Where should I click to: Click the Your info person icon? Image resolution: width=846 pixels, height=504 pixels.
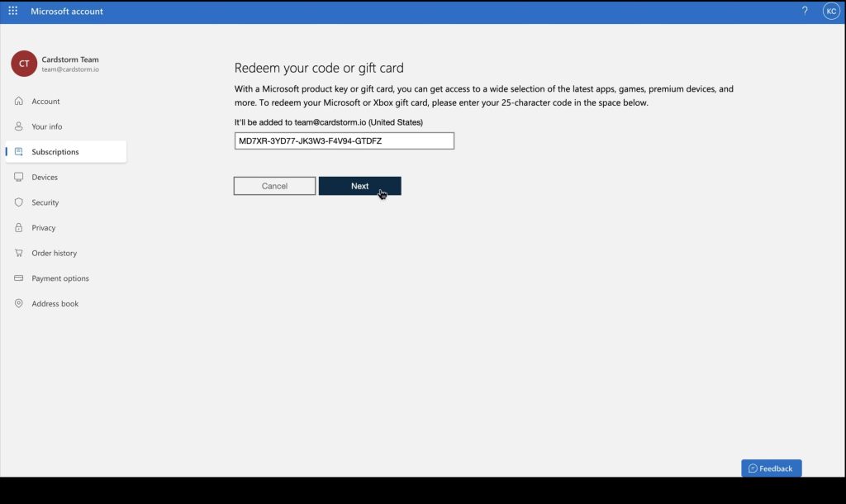pyautogui.click(x=19, y=126)
